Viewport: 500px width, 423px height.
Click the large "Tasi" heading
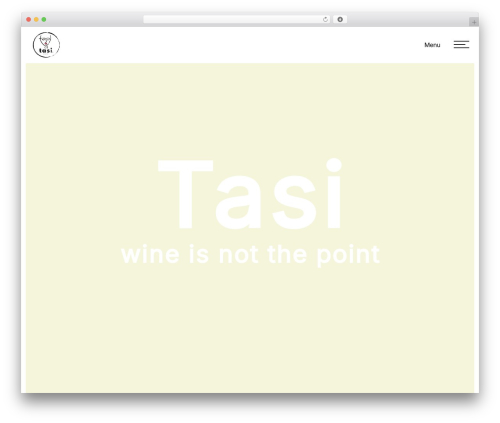pyautogui.click(x=250, y=194)
